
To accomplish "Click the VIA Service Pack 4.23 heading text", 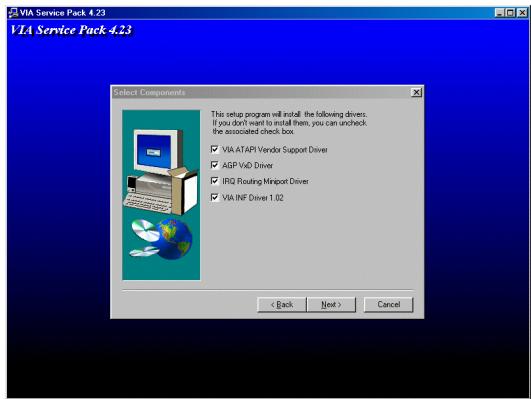I will pyautogui.click(x=71, y=30).
